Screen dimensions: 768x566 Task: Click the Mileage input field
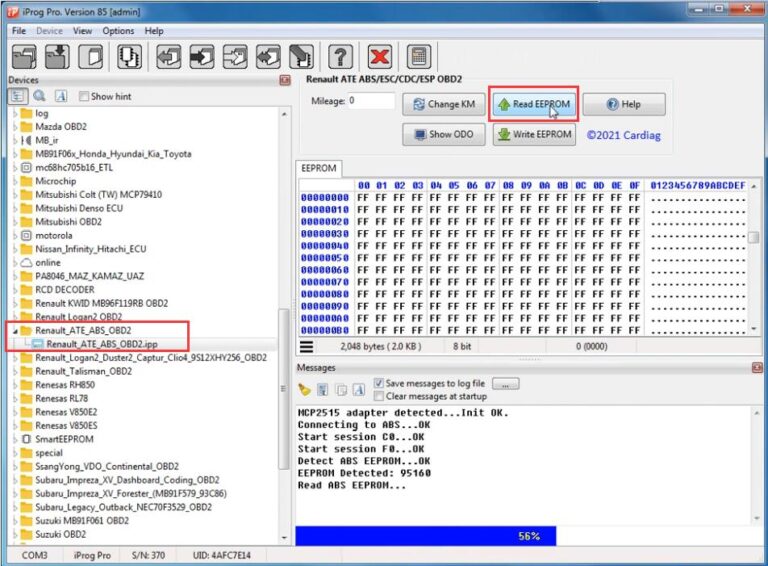coord(371,101)
